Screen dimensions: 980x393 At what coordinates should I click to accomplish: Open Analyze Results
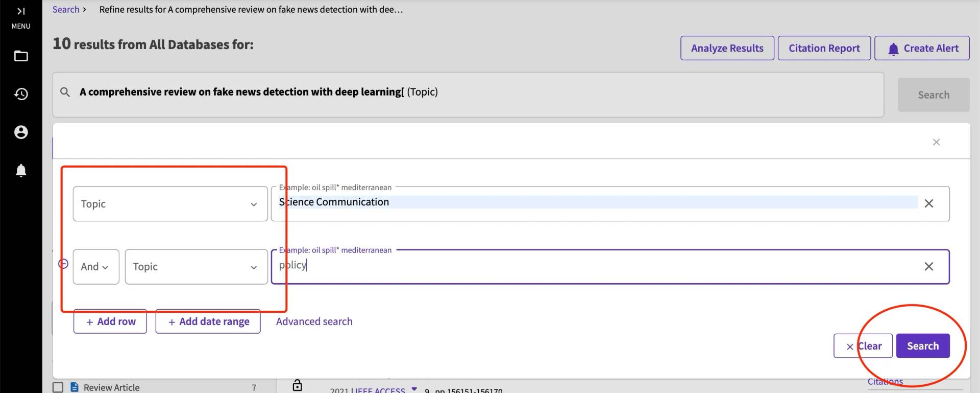(x=727, y=48)
